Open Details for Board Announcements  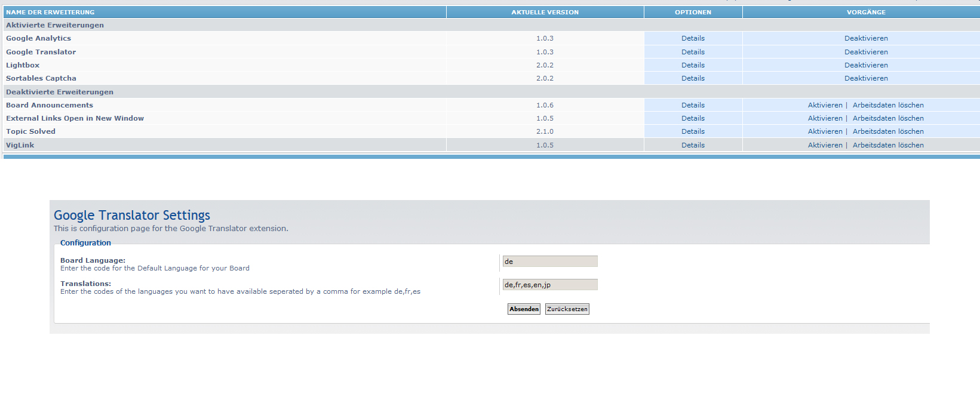pos(693,105)
